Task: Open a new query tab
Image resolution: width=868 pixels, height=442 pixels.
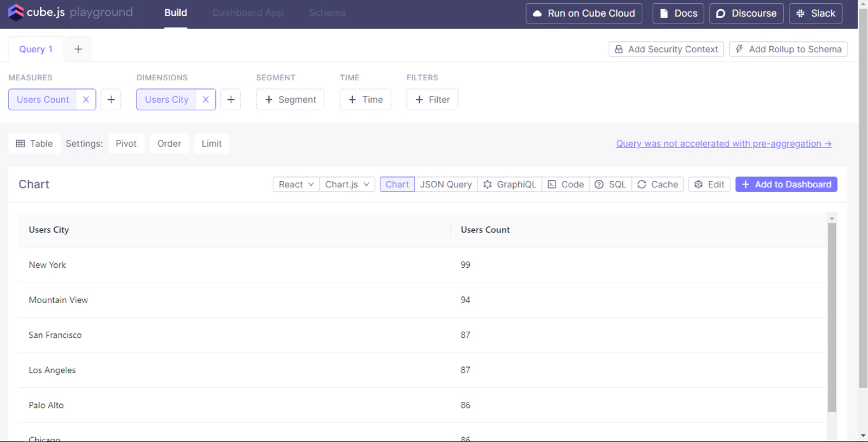Action: 79,49
